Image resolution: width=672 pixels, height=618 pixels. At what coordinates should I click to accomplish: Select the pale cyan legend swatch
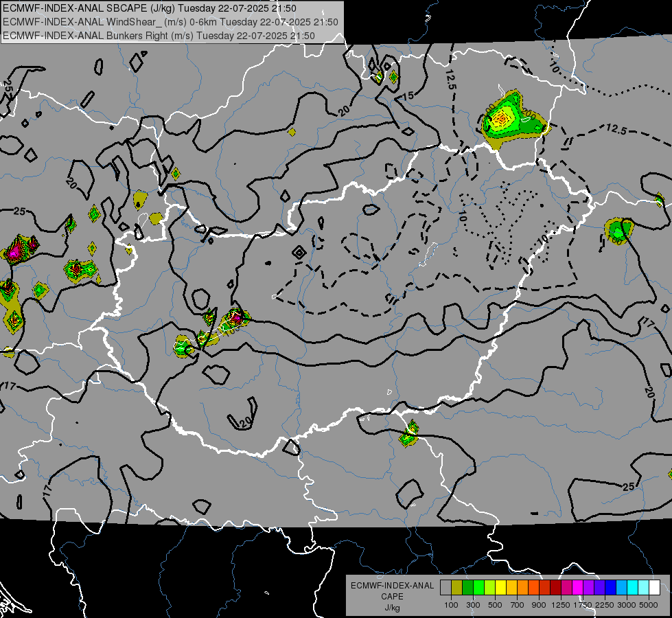coord(644,587)
